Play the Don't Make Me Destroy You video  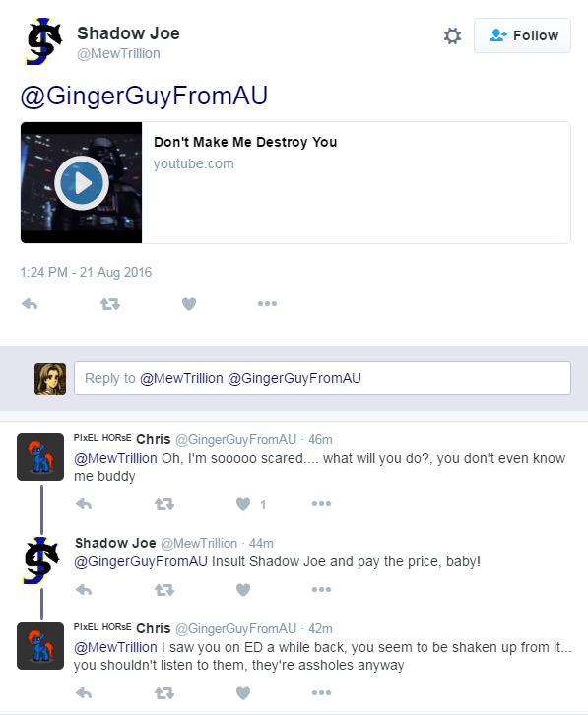[x=82, y=183]
